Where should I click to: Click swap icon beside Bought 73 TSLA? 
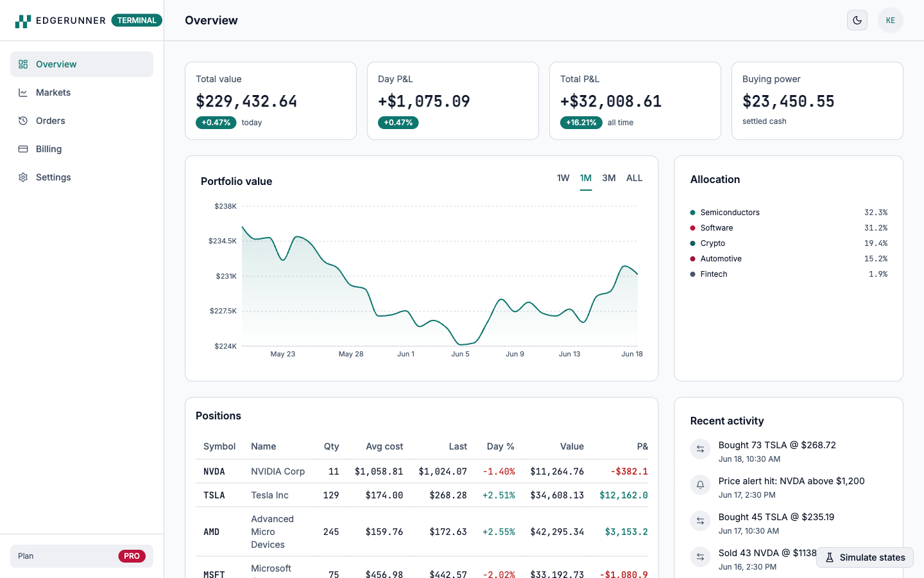(x=701, y=449)
